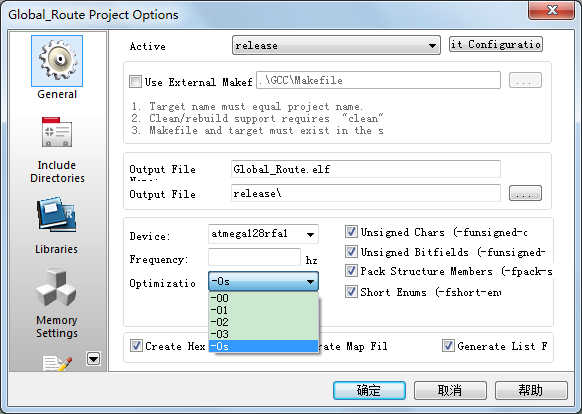Screen dimensions: 582x414
Task: Open the Libraries books icon
Action: (56, 215)
